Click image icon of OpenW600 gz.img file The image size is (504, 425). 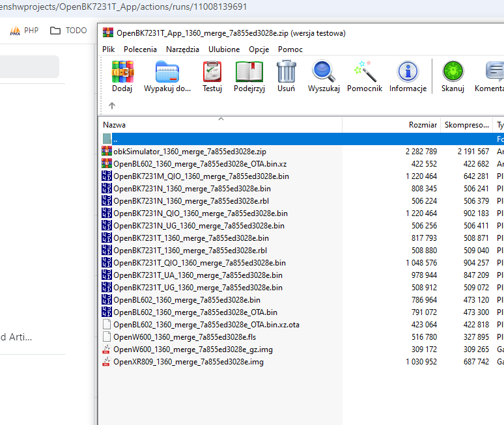[x=107, y=350]
